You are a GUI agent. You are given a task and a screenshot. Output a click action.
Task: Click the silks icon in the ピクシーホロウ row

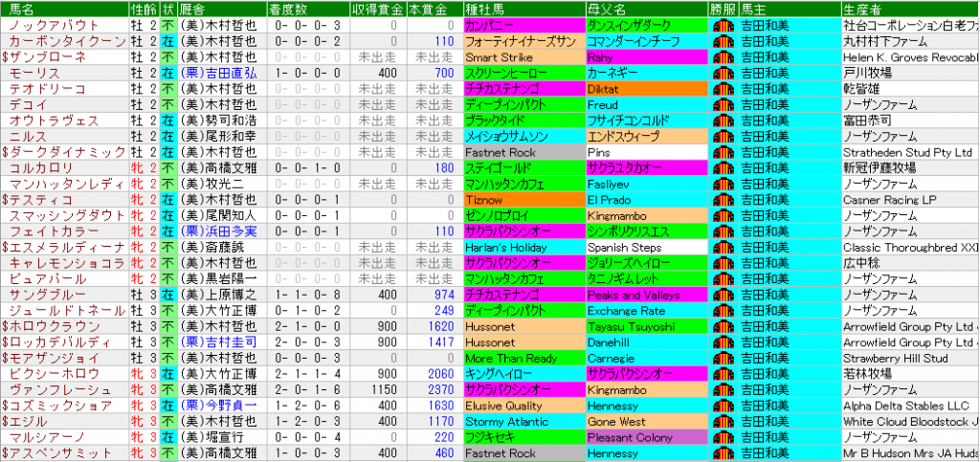pyautogui.click(x=724, y=374)
